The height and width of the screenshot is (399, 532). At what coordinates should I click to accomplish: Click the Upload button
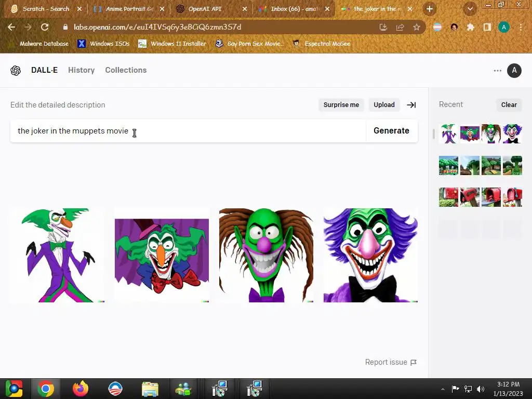click(x=384, y=105)
